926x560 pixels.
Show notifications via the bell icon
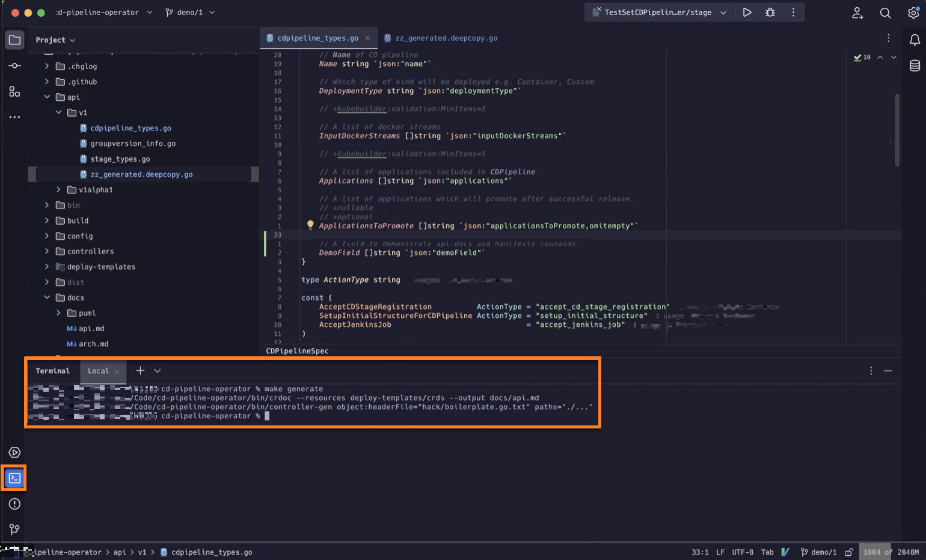915,40
